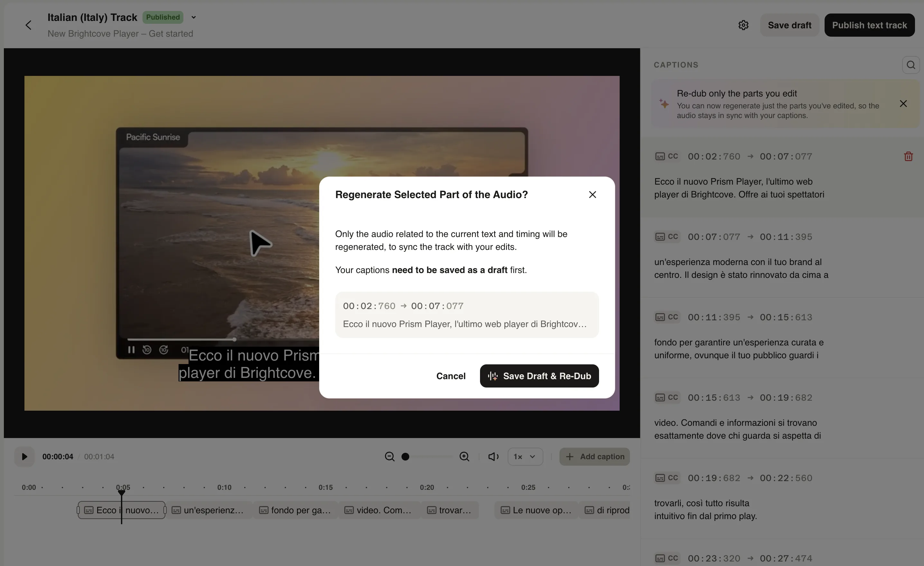The image size is (924, 566).
Task: Select the 'un'esperienz…' timeline clip
Action: 208,510
